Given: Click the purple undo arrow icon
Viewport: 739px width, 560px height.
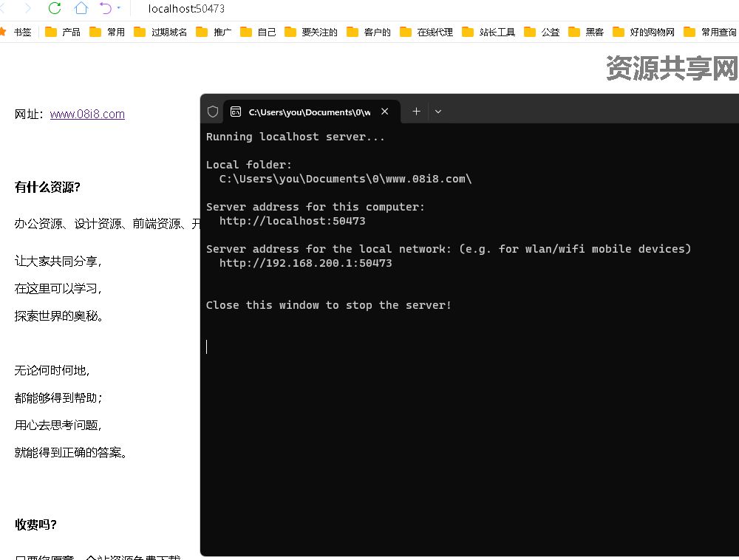Looking at the screenshot, I should coord(103,8).
